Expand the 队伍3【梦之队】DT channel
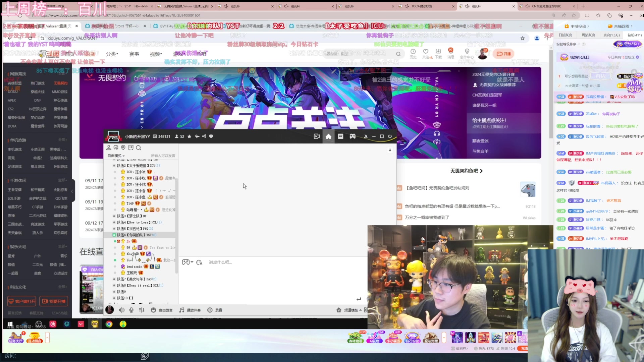644x362 pixels. pos(114,216)
